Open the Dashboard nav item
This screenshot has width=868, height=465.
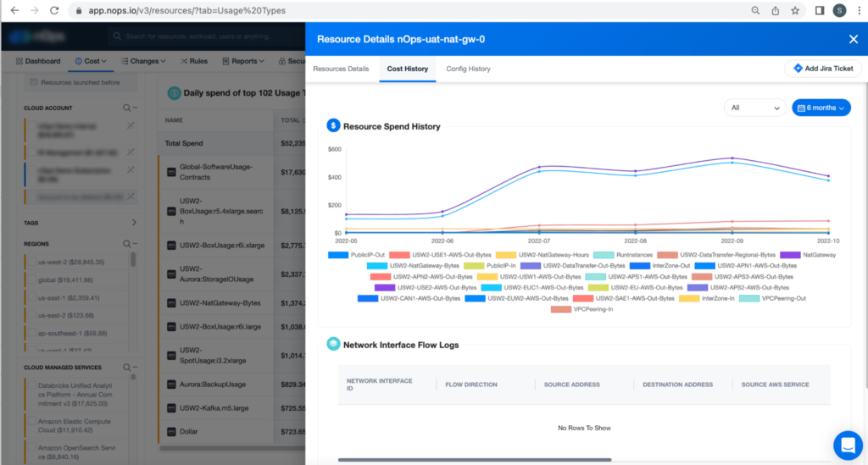click(x=38, y=61)
